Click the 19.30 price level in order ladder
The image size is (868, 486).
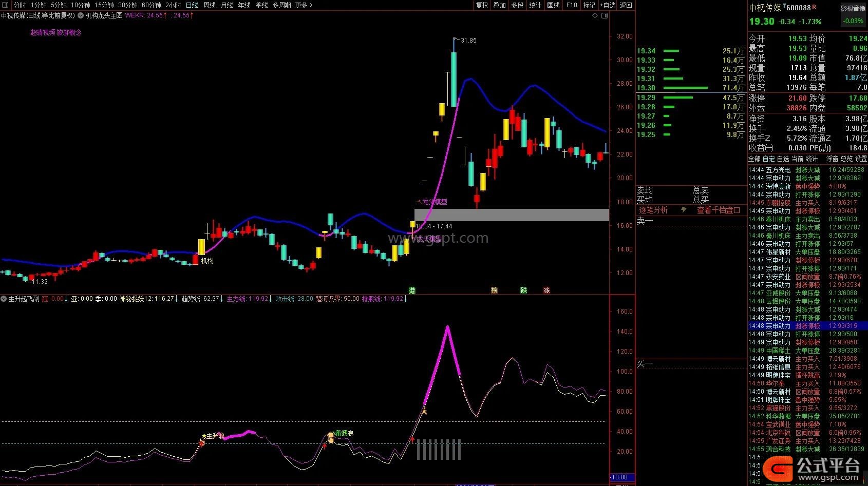click(x=646, y=88)
